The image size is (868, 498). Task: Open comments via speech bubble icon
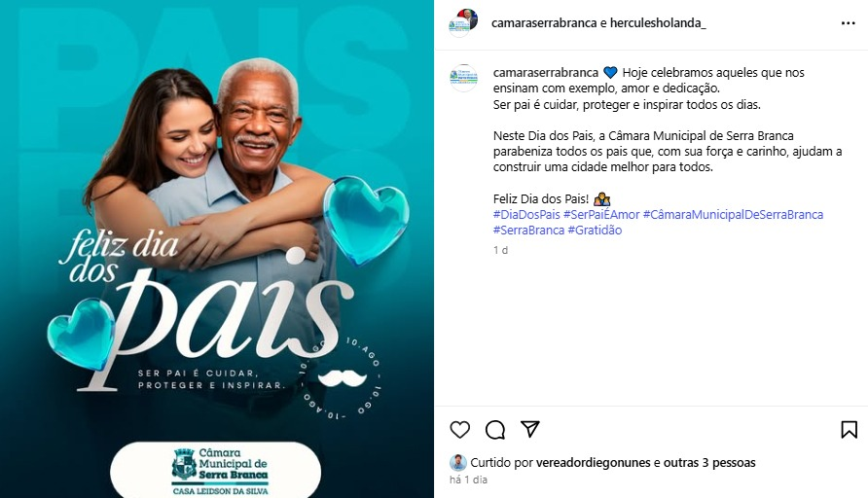(x=495, y=429)
